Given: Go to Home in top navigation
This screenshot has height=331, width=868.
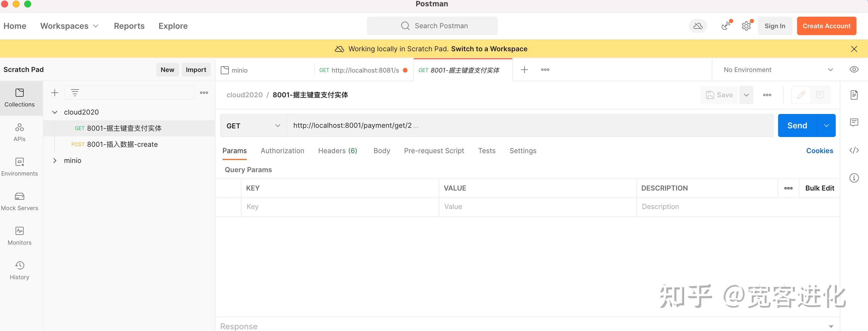Looking at the screenshot, I should click(x=15, y=26).
